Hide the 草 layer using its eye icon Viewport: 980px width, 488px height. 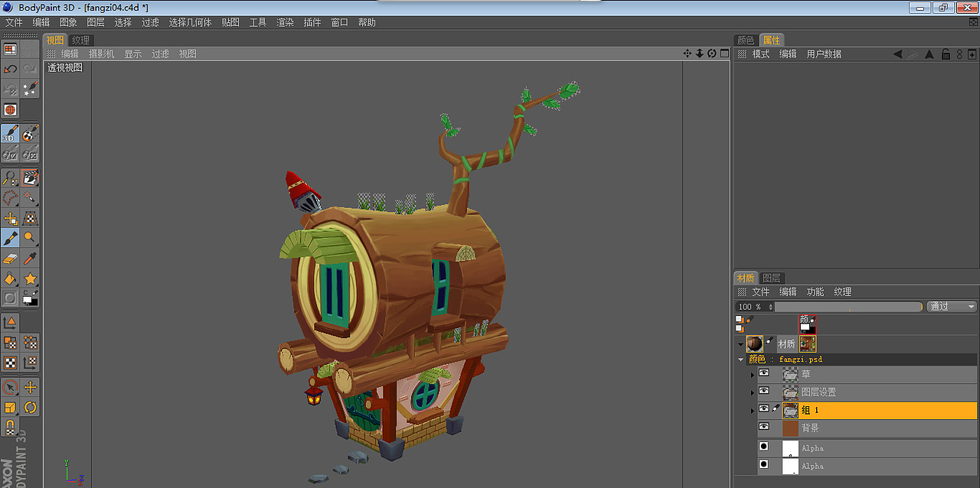pos(763,373)
